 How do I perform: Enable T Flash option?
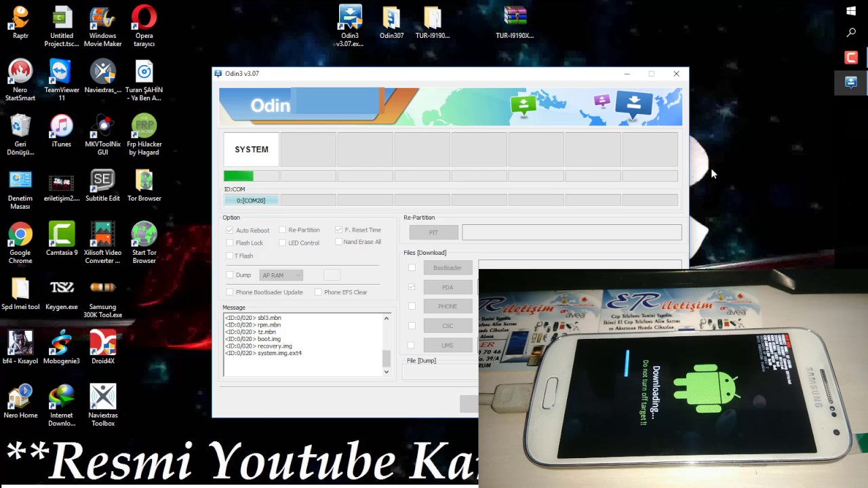pyautogui.click(x=230, y=256)
